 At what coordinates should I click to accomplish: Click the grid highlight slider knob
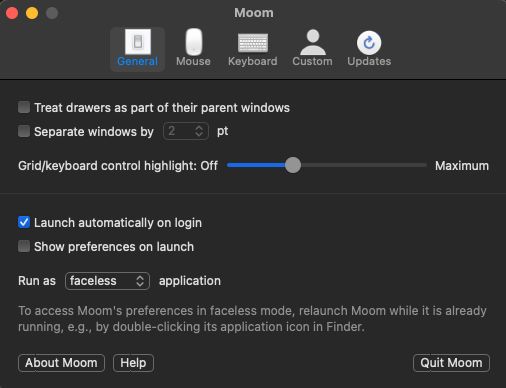click(x=293, y=165)
